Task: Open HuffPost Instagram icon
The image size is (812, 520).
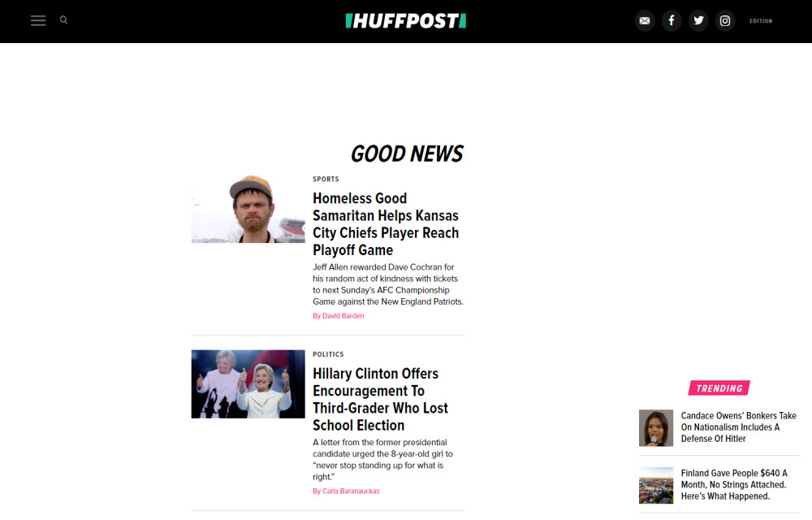Action: 725,20
